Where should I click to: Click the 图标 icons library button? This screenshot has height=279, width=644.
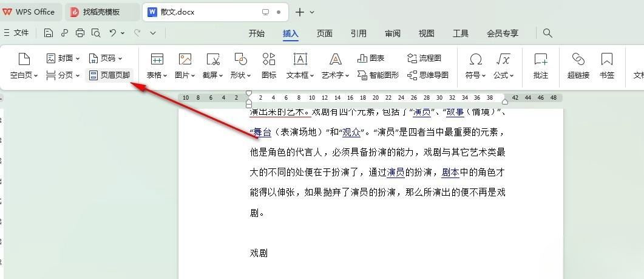coord(269,66)
